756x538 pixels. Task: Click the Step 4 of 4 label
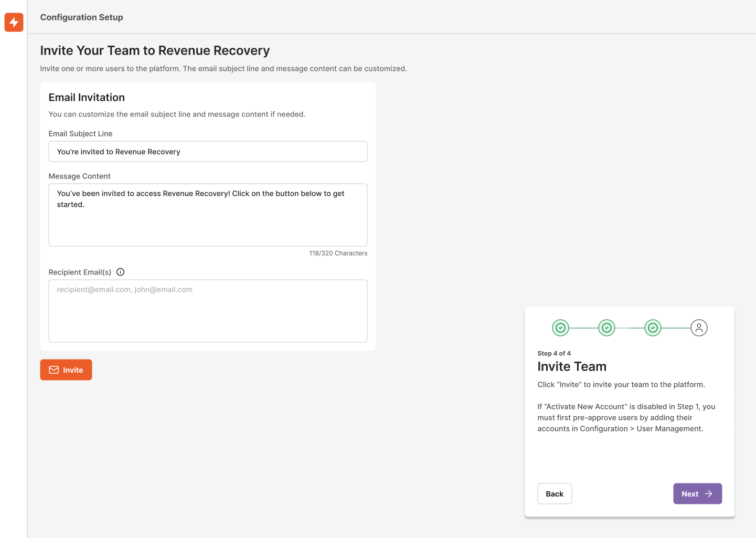point(555,353)
